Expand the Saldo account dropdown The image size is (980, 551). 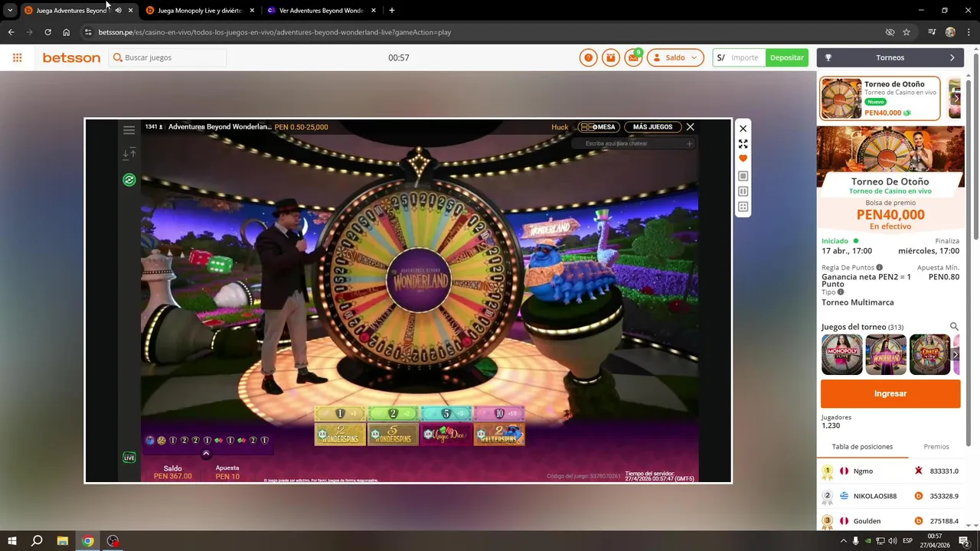675,57
